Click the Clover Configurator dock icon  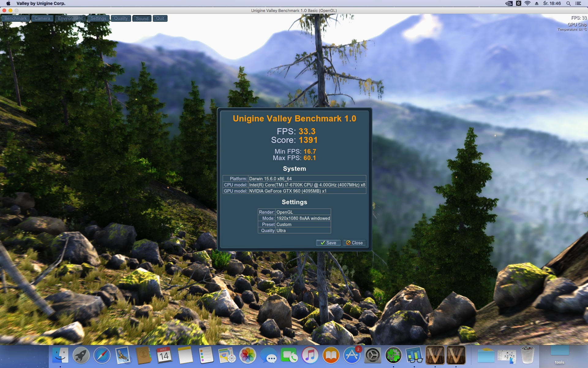coord(394,355)
